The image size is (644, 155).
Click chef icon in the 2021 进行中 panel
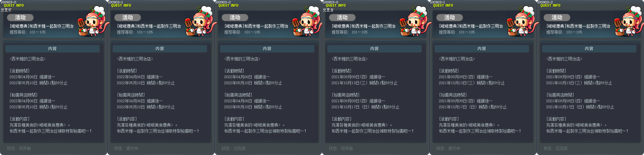tap(520, 21)
